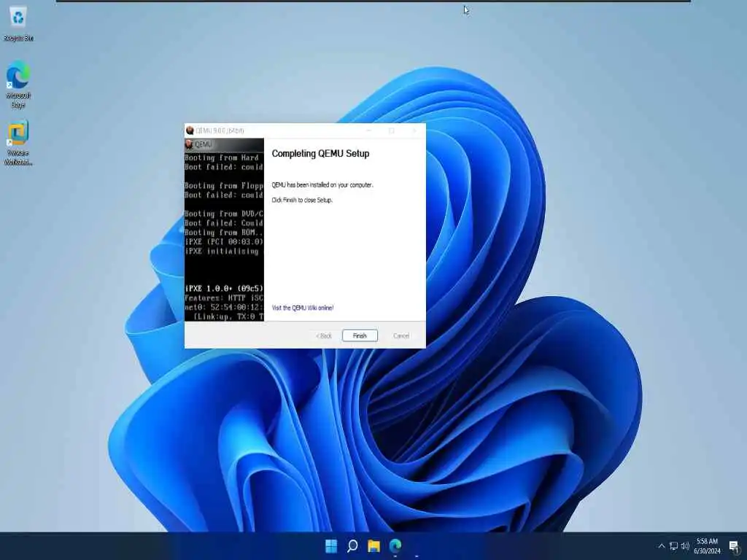Click the Completing QEMU Setup heading
747x560 pixels.
(321, 153)
